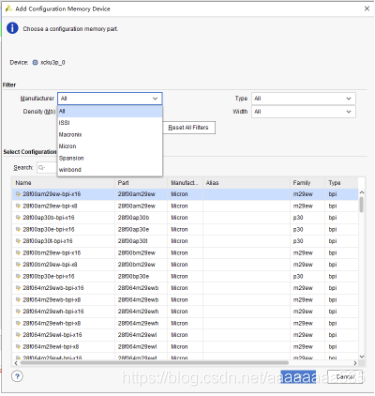This screenshot has height=396, width=375.
Task: Choose ISSI in the Manufacturer list
Action: pyautogui.click(x=110, y=123)
